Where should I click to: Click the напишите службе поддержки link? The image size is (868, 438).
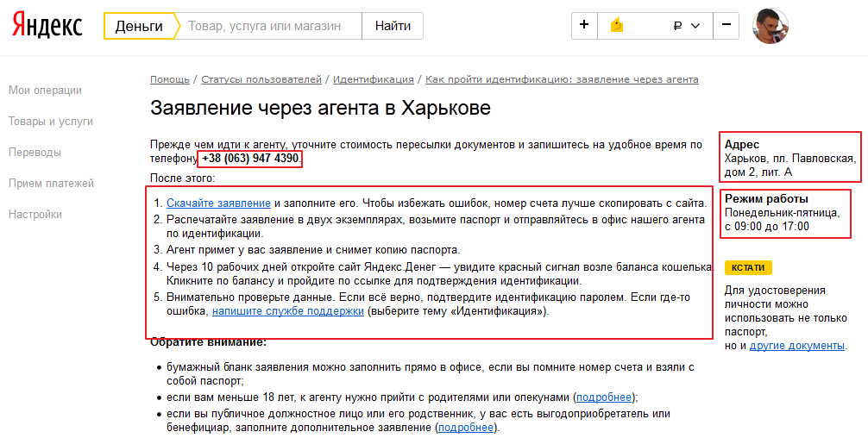[x=288, y=311]
